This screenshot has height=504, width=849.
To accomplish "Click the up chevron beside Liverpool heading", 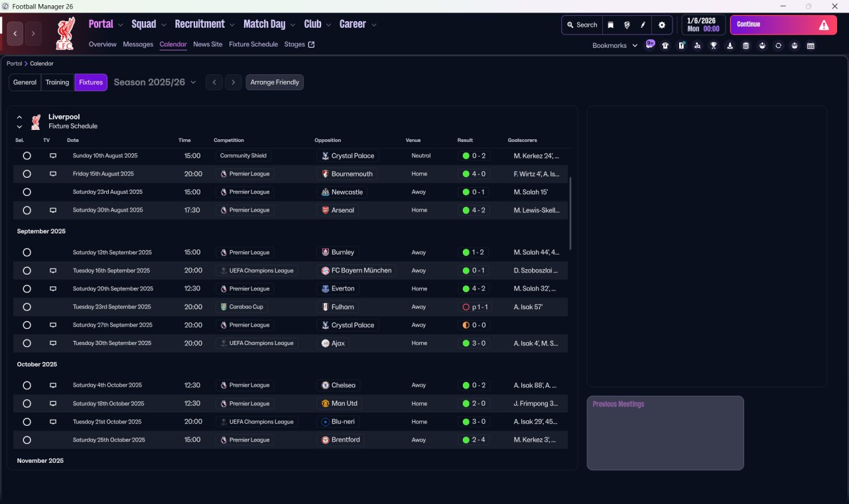I will [x=20, y=117].
